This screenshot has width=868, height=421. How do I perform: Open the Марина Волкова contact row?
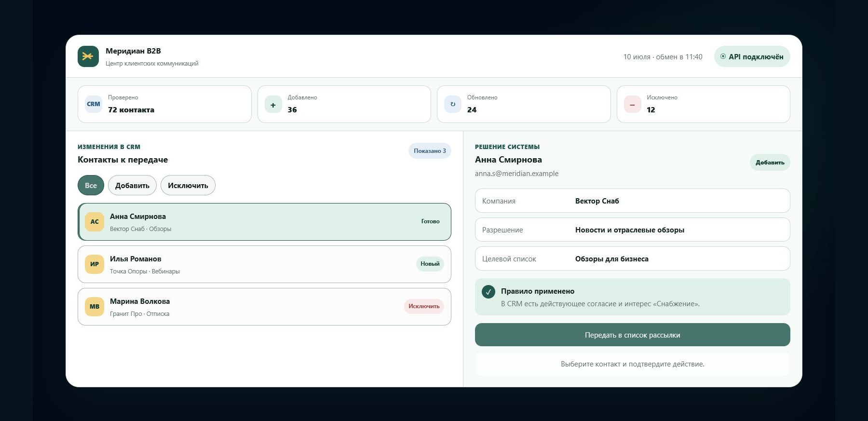click(x=264, y=307)
